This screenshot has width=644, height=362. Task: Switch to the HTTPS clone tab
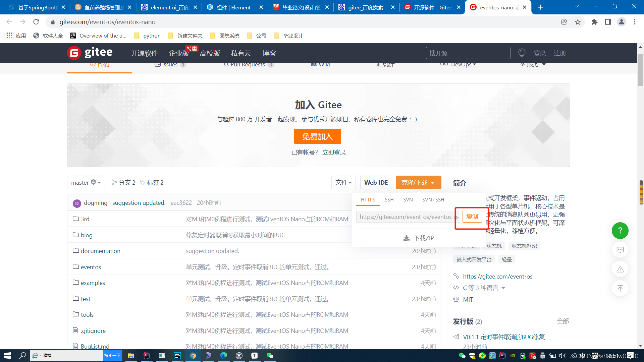click(x=368, y=199)
